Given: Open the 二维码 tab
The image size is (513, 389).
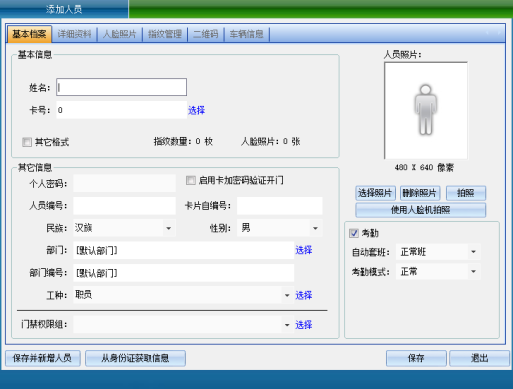Looking at the screenshot, I should (x=206, y=34).
